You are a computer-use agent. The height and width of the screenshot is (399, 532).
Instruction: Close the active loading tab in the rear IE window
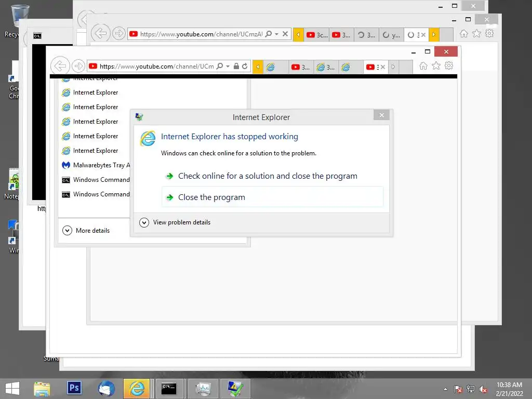pyautogui.click(x=423, y=35)
